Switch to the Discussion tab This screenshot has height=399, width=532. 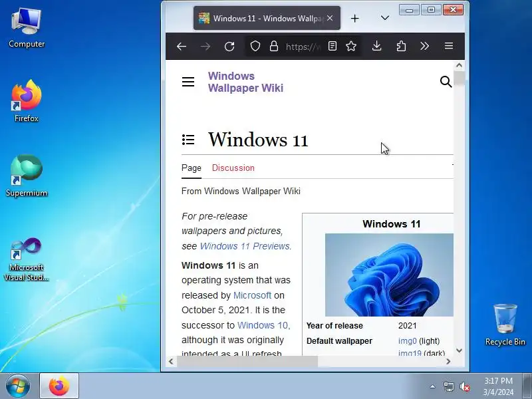[x=233, y=168]
